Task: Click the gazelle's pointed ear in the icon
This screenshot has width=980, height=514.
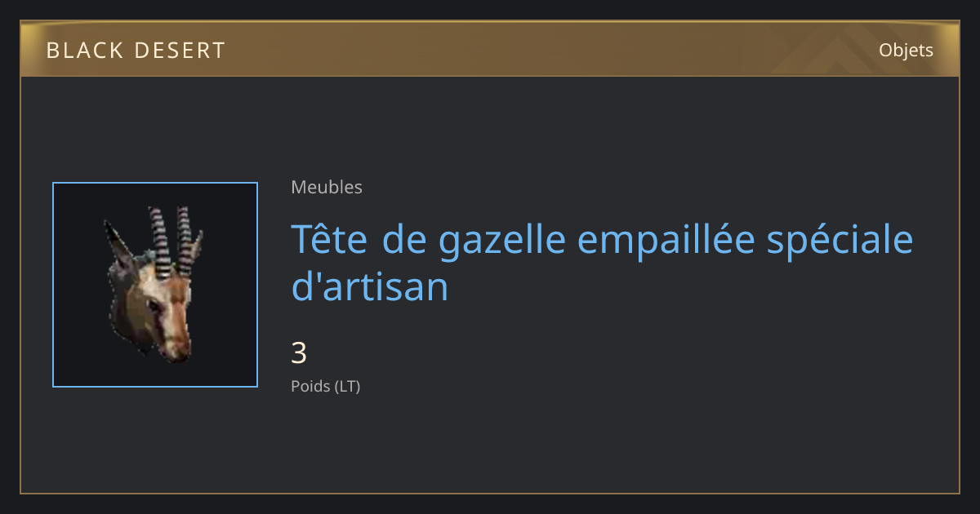Action: (118, 245)
